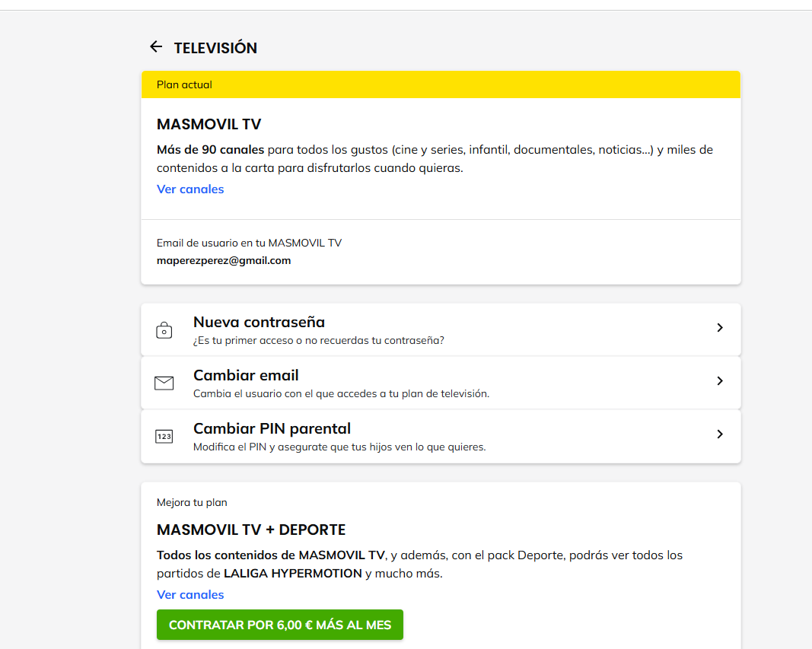Select the email maperezperez@gmail.com text
The width and height of the screenshot is (812, 649).
point(224,261)
